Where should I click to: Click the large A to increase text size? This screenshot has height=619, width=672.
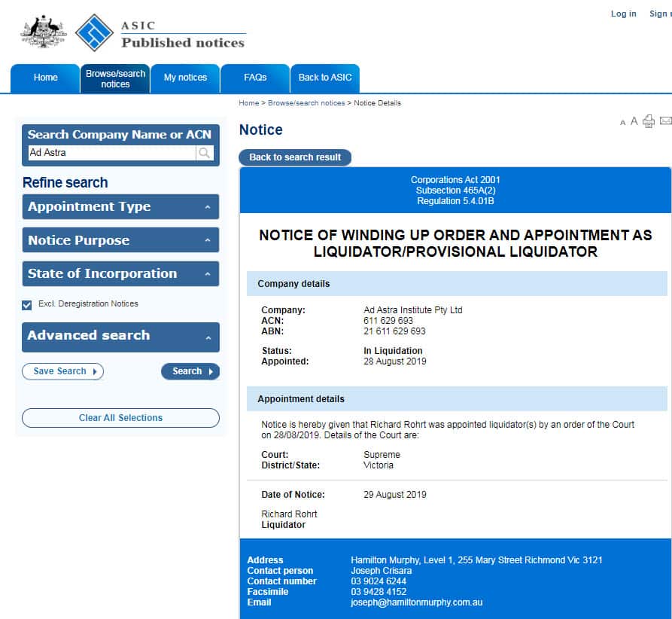coord(634,121)
